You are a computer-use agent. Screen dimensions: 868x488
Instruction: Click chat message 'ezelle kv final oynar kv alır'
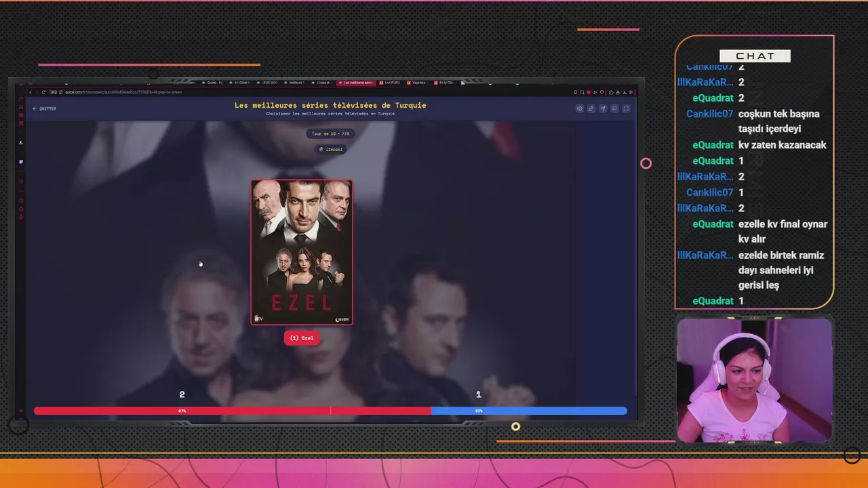783,231
